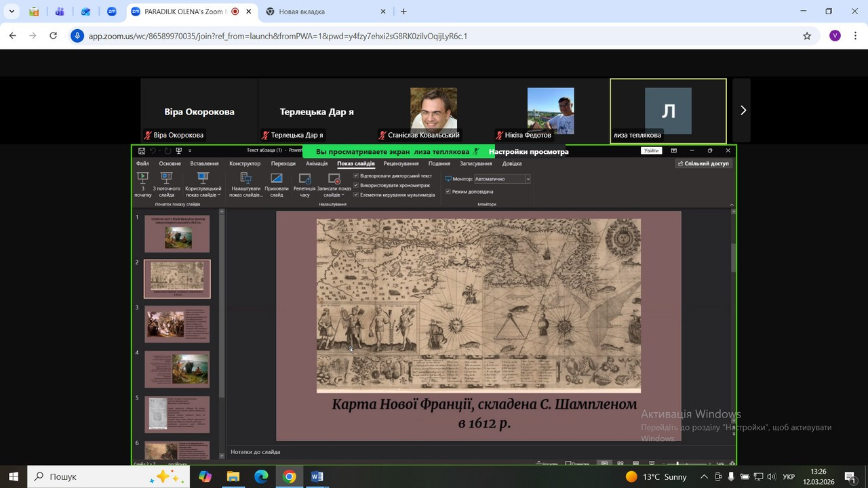Screen dimensions: 868x488
Task: Bookmark this page with the star icon
Action: pos(806,36)
